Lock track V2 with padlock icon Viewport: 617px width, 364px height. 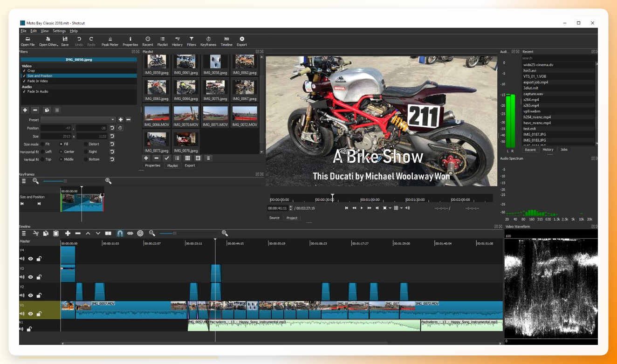39,295
